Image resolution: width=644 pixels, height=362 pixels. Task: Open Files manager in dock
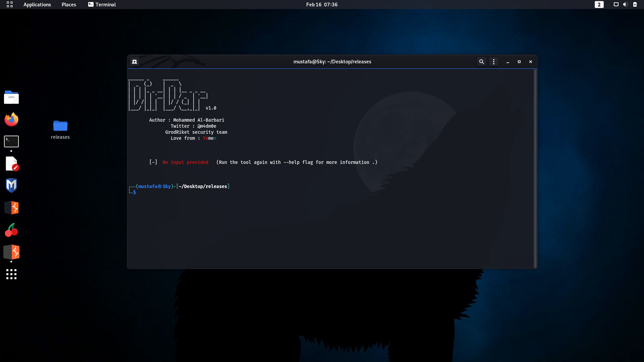11,98
